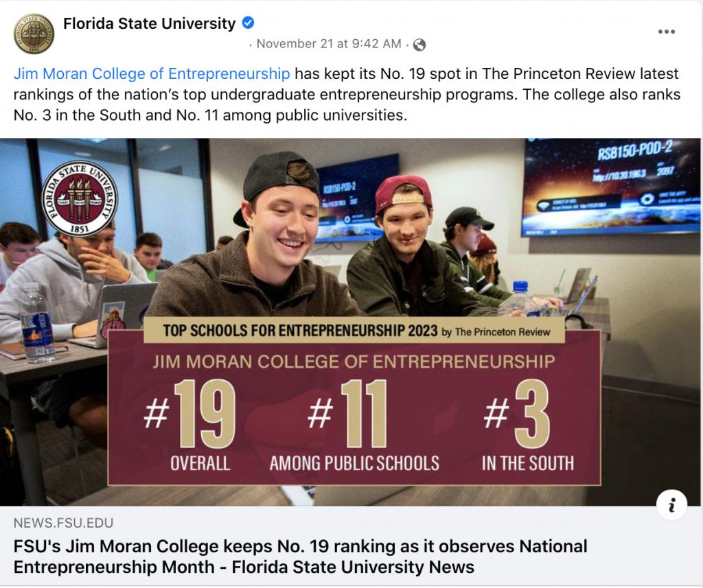Follow Jim Moran College of Entrepreneurship link

click(152, 73)
